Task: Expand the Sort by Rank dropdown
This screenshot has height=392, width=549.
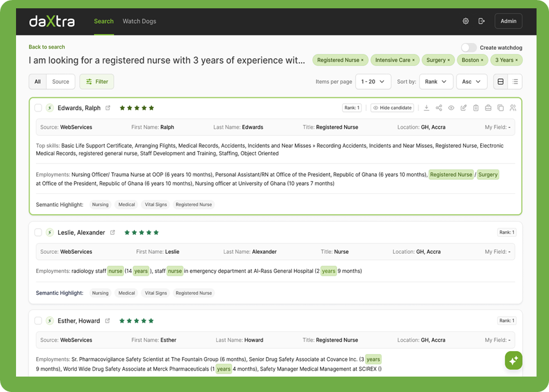Action: pos(436,82)
